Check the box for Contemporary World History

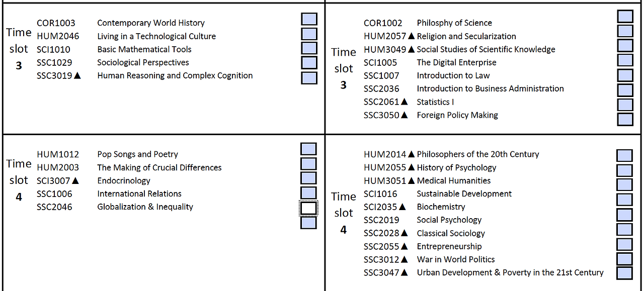click(309, 19)
